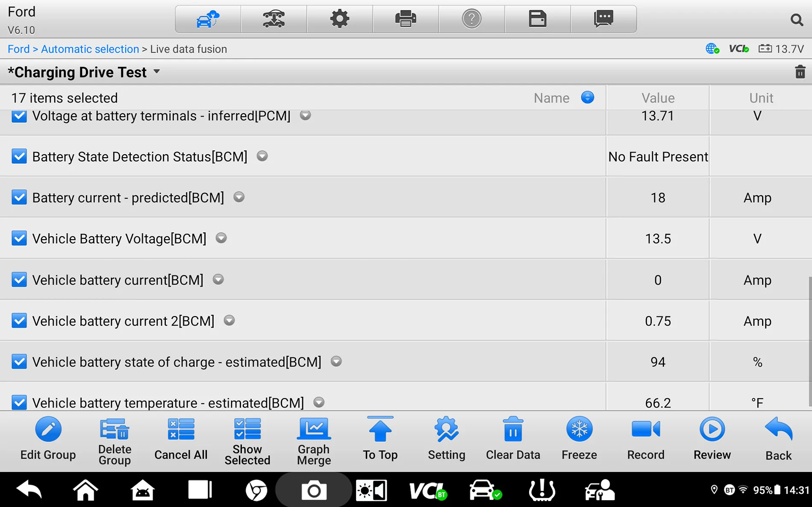The width and height of the screenshot is (812, 507).
Task: Open the Ford breadcrumb link
Action: (x=19, y=49)
